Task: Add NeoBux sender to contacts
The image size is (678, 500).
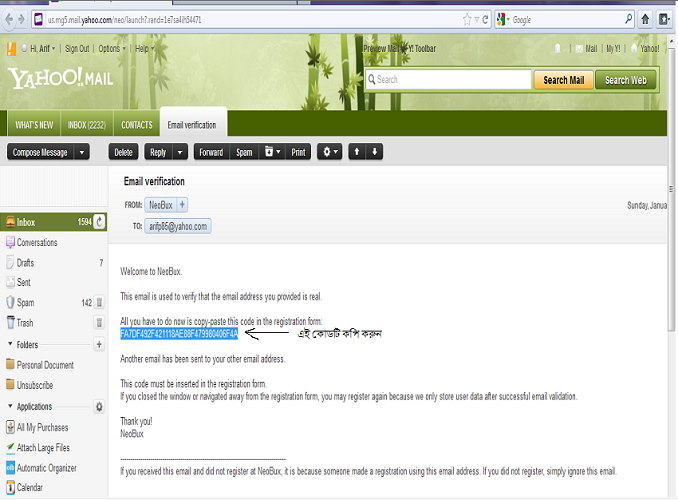Action: pos(182,205)
